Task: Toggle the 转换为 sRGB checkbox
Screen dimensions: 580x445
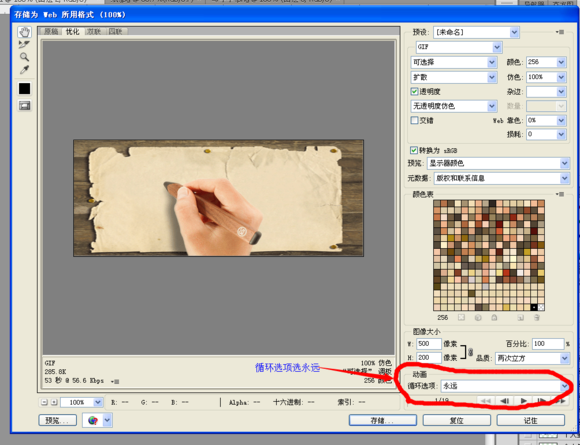Action: (x=414, y=150)
